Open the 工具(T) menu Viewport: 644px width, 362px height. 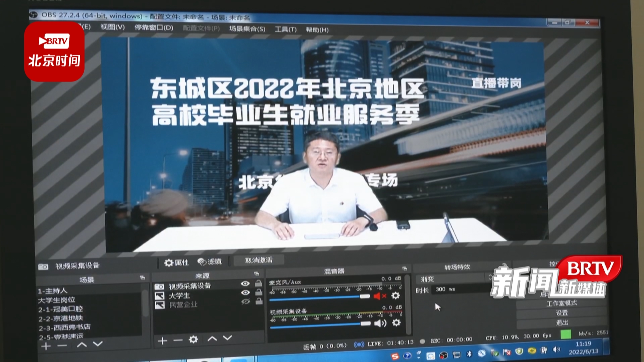tap(285, 29)
